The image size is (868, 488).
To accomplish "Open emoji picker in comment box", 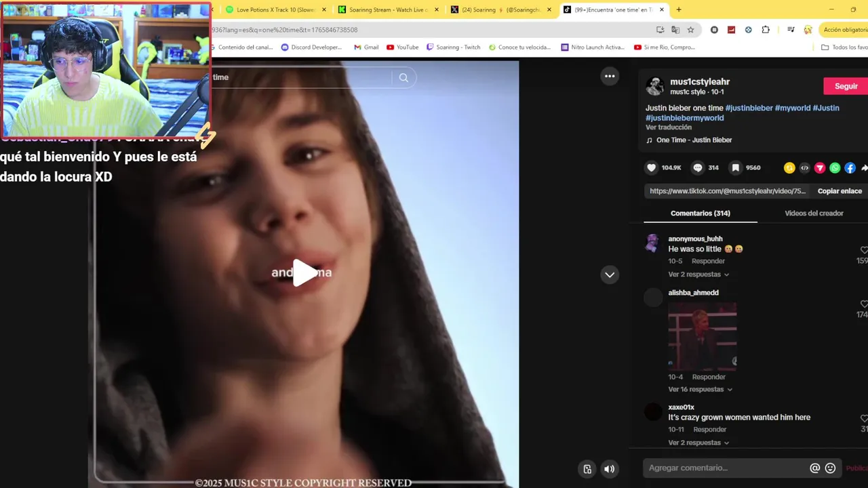I will click(830, 468).
